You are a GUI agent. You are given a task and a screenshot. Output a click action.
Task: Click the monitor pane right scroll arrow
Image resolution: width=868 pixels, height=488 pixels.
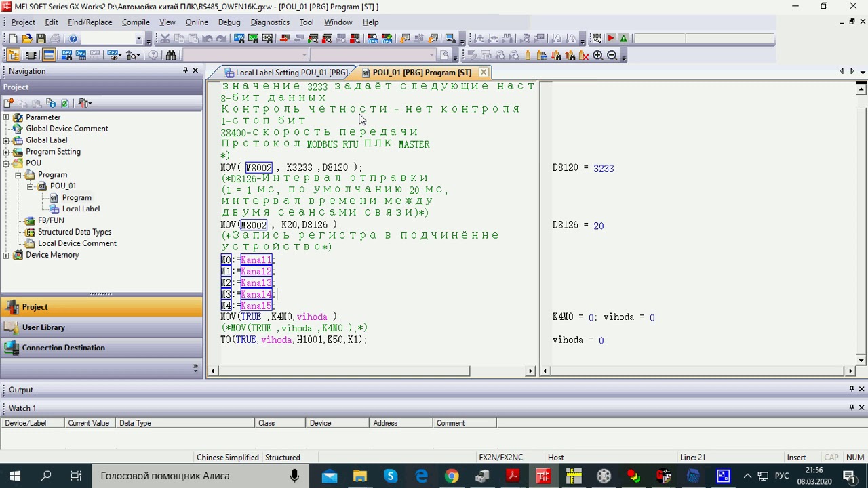coord(851,371)
